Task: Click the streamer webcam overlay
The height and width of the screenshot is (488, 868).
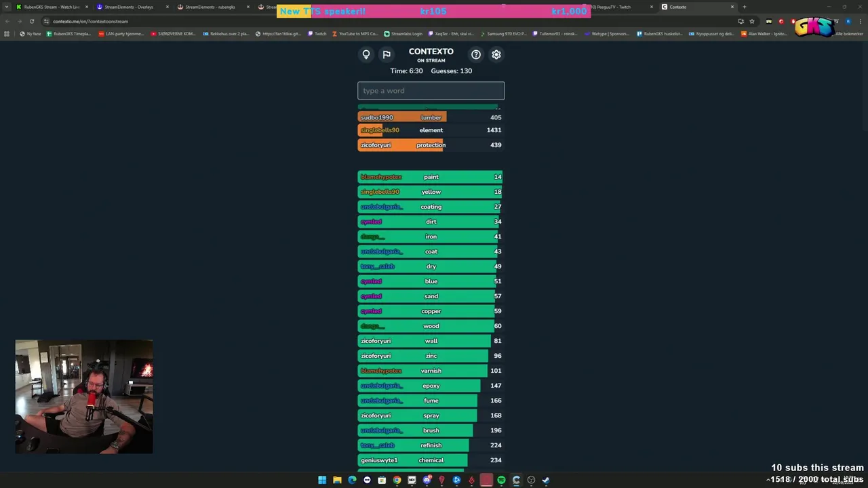Action: tap(84, 396)
